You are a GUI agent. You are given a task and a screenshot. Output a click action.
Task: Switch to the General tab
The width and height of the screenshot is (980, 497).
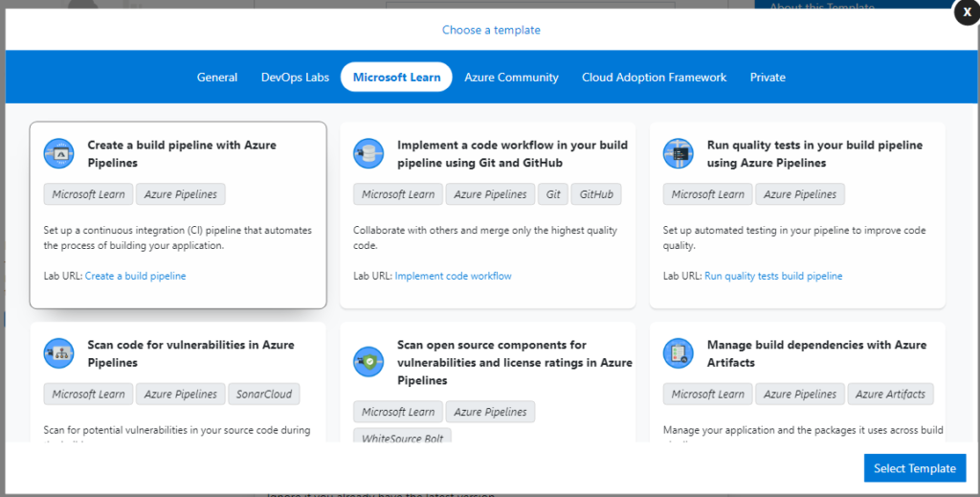(x=217, y=78)
